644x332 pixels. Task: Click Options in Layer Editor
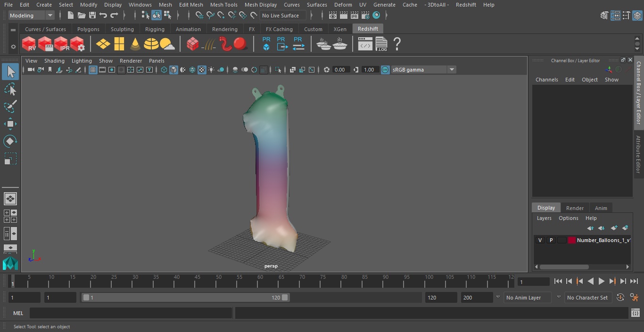[569, 218]
